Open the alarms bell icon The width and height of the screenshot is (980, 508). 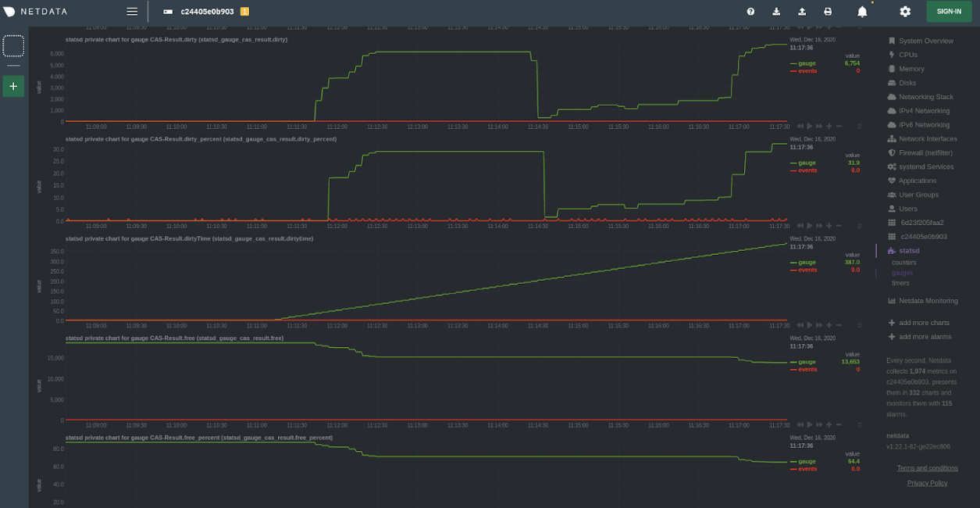862,12
